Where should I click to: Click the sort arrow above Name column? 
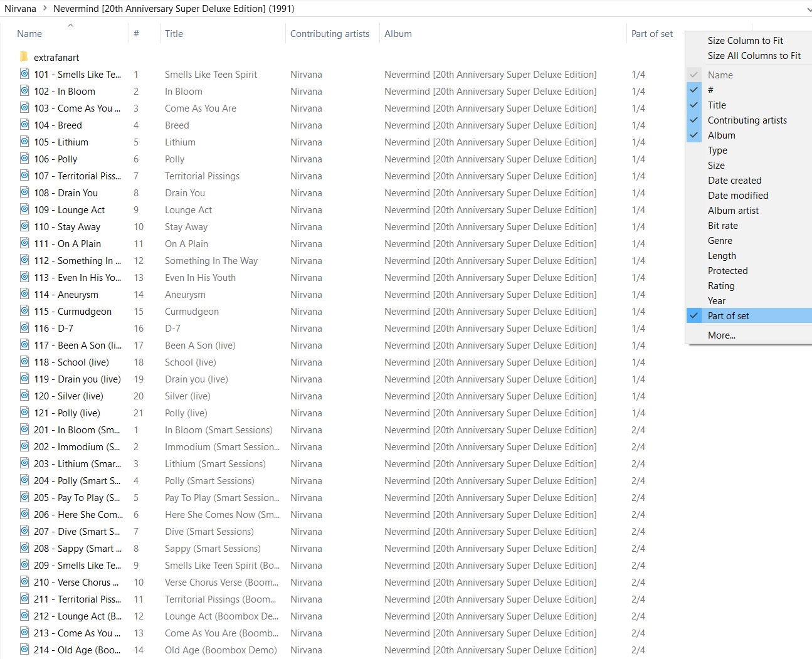[x=70, y=26]
